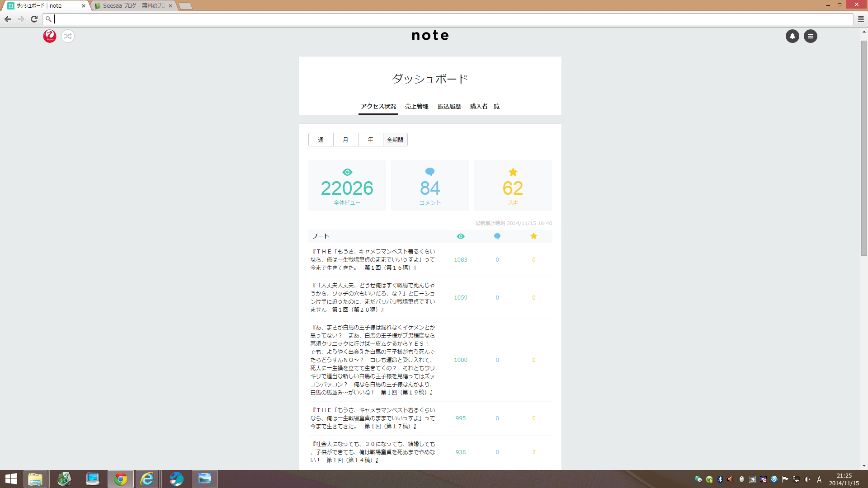Switch to 売上管理 sales management tab
The height and width of the screenshot is (488, 868).
[x=416, y=106]
